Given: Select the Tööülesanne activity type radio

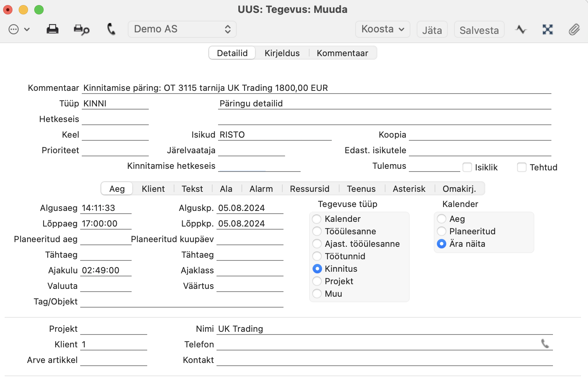Looking at the screenshot, I should (x=317, y=231).
